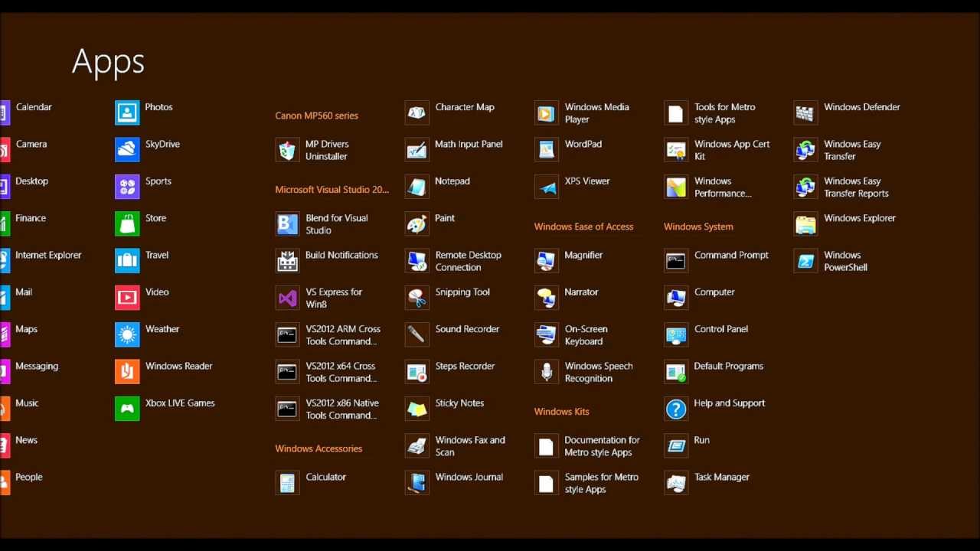This screenshot has height=551, width=980.
Task: Open Snipping Tool icon
Action: pos(417,298)
